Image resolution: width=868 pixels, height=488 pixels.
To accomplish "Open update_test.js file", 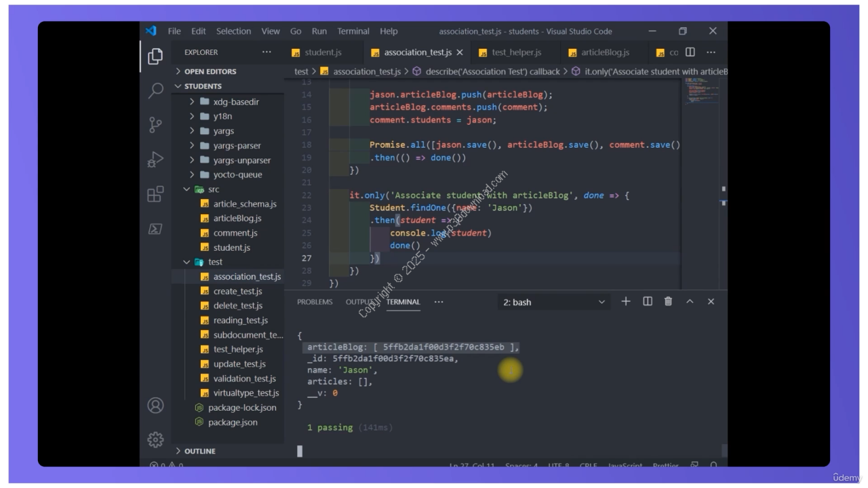I will click(228, 364).
